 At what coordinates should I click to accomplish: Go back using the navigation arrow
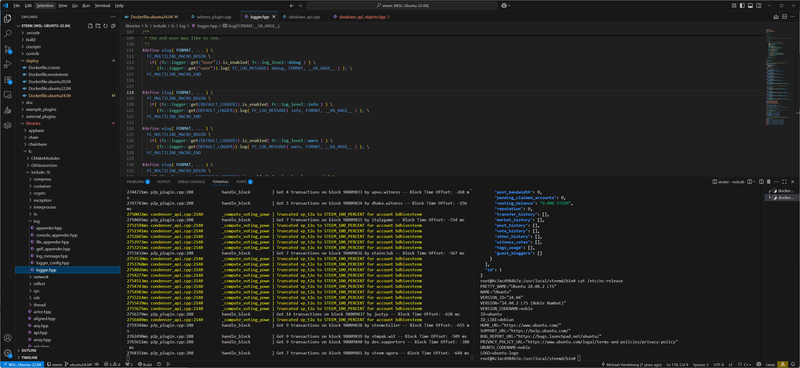(x=291, y=5)
